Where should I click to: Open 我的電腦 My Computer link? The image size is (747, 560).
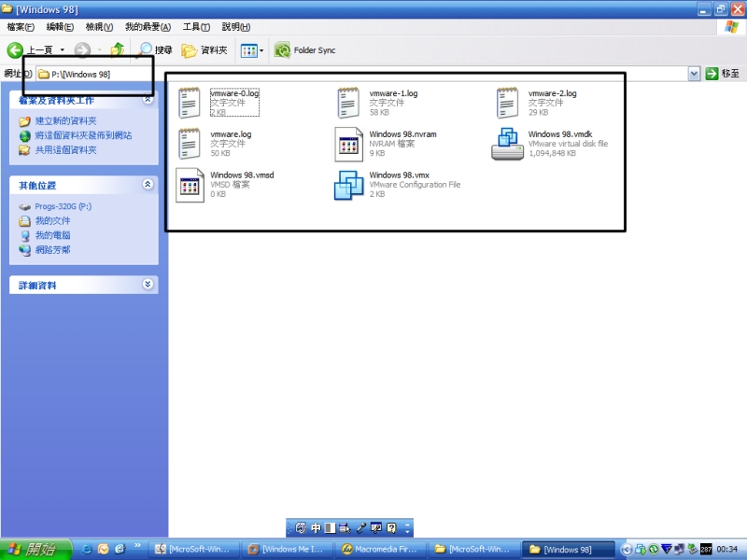[52, 235]
